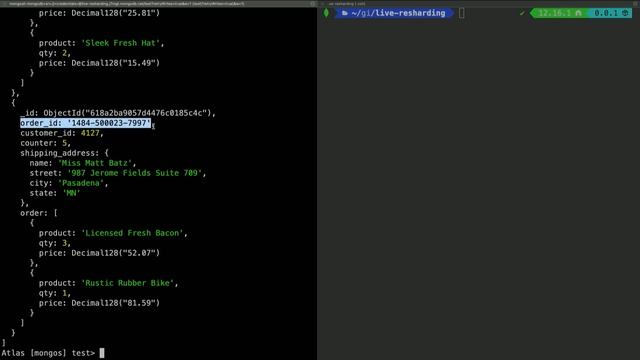
Task: Click the state value 'MN'
Action: point(71,193)
